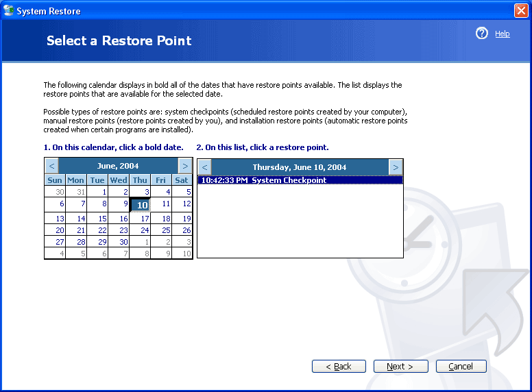Choose June 27 on the calendar
The width and height of the screenshot is (532, 392).
(x=55, y=241)
